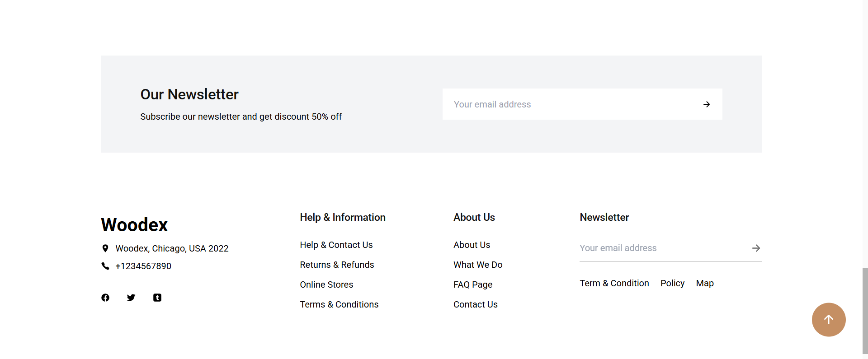This screenshot has height=359, width=868.
Task: Click the phone icon beside number
Action: 105,266
